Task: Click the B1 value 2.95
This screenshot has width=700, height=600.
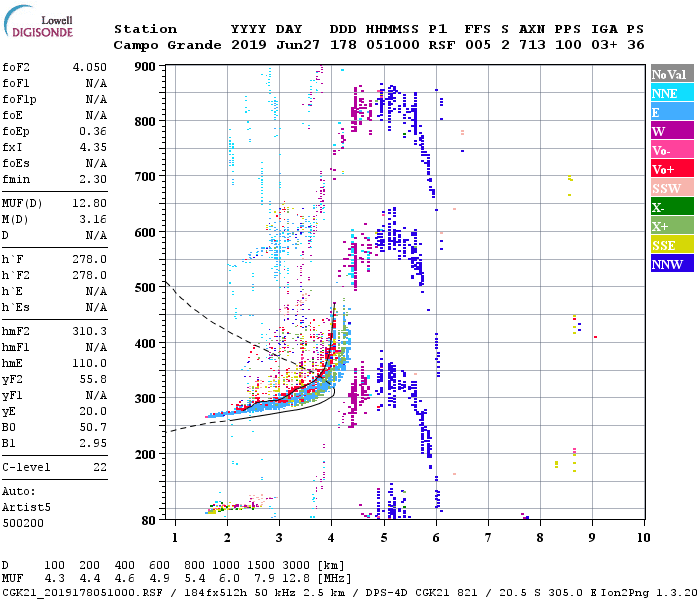Action: (x=93, y=443)
